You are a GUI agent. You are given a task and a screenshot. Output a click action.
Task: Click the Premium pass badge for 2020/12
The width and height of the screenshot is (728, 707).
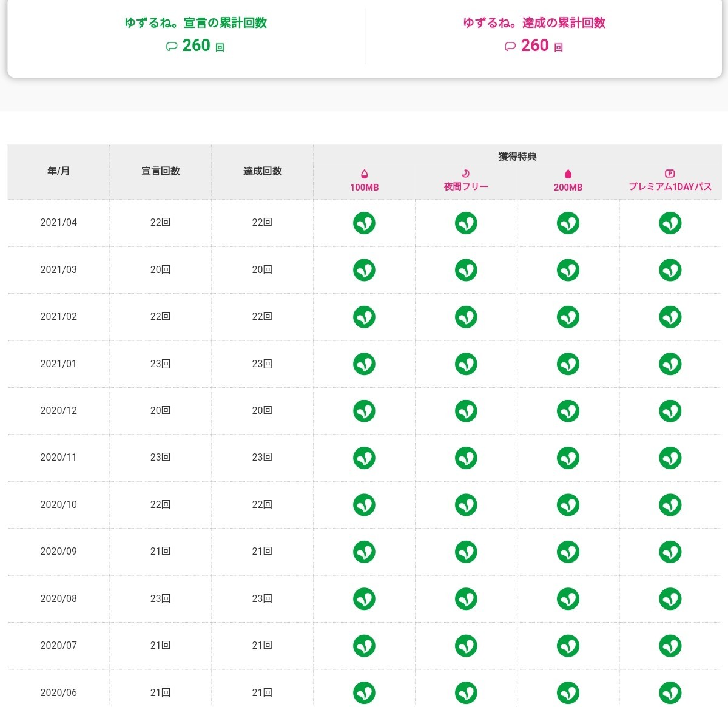tap(670, 411)
